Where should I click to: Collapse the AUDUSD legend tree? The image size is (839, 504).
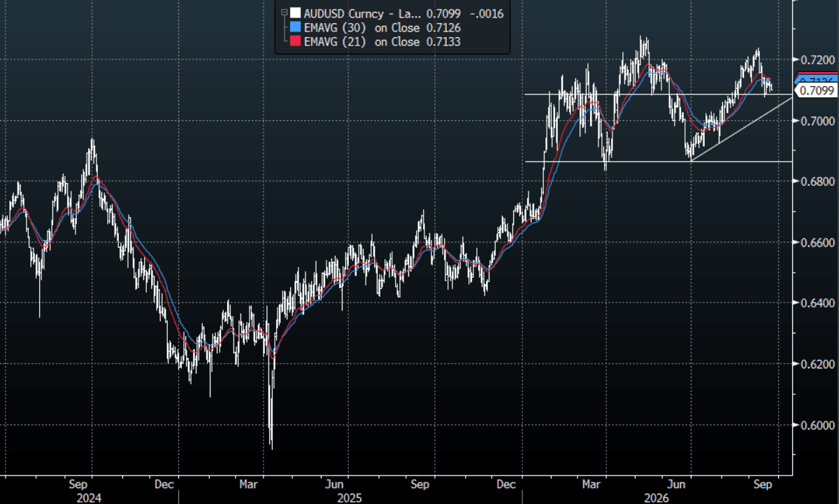[283, 13]
